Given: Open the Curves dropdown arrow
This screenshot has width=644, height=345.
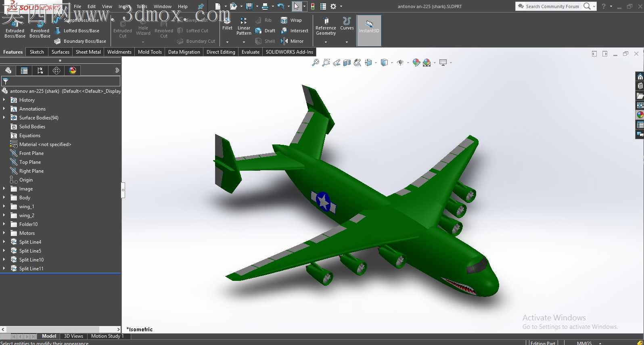Looking at the screenshot, I should 347,42.
